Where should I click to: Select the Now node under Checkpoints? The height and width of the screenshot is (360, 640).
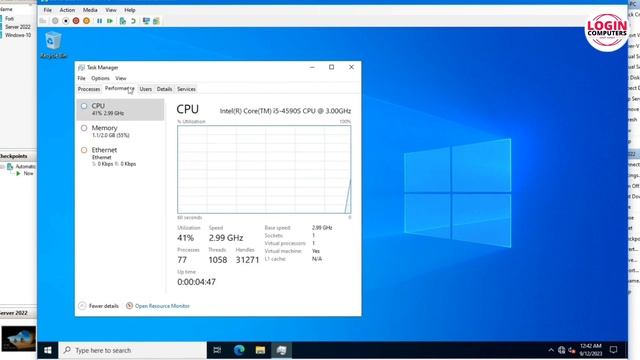[x=28, y=173]
